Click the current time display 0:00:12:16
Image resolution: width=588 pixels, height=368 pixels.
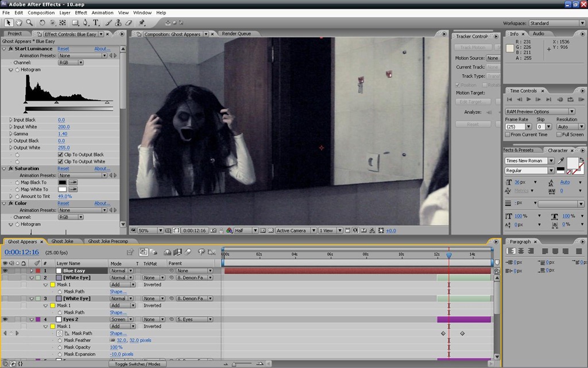pyautogui.click(x=22, y=252)
